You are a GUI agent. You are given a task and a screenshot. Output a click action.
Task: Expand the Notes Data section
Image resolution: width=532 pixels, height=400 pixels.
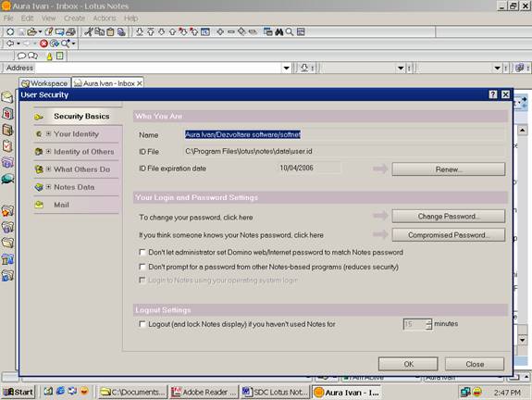tap(48, 187)
